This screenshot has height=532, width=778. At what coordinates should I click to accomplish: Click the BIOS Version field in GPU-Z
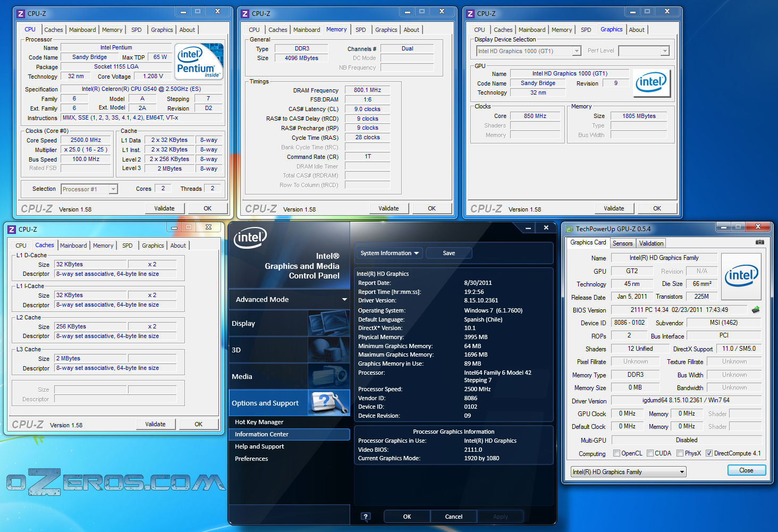point(679,310)
